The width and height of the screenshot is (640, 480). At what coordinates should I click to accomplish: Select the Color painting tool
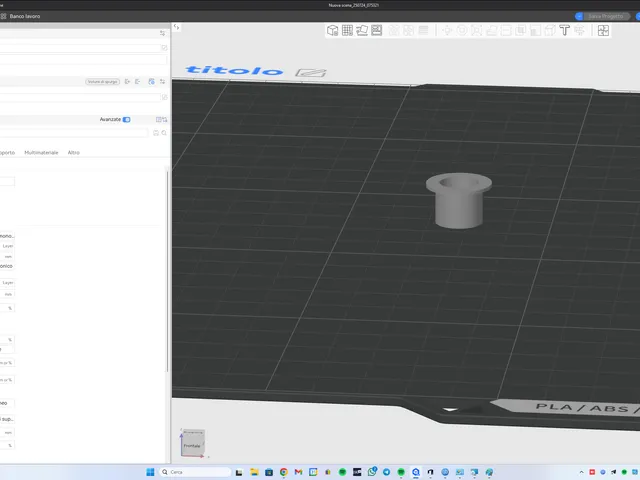(579, 31)
